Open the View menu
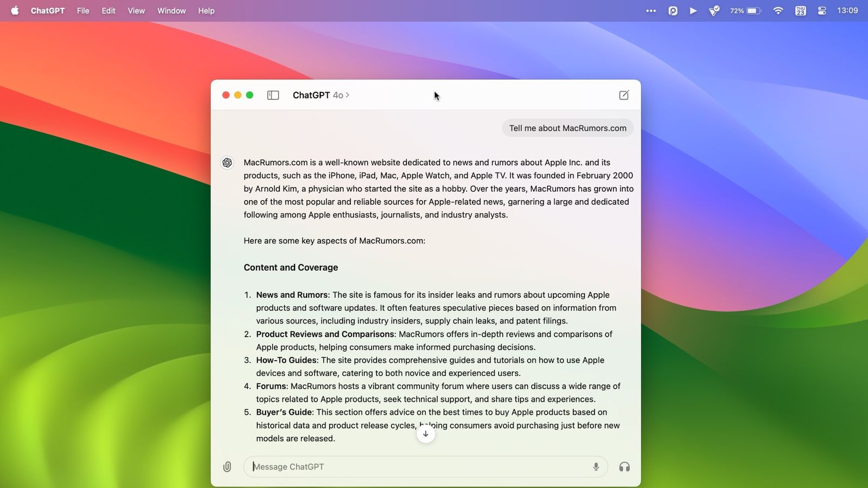This screenshot has height=488, width=868. 136,10
